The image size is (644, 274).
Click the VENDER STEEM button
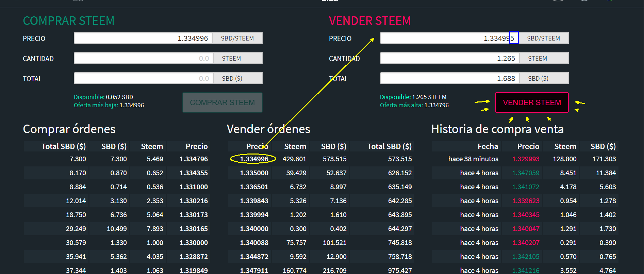[532, 102]
